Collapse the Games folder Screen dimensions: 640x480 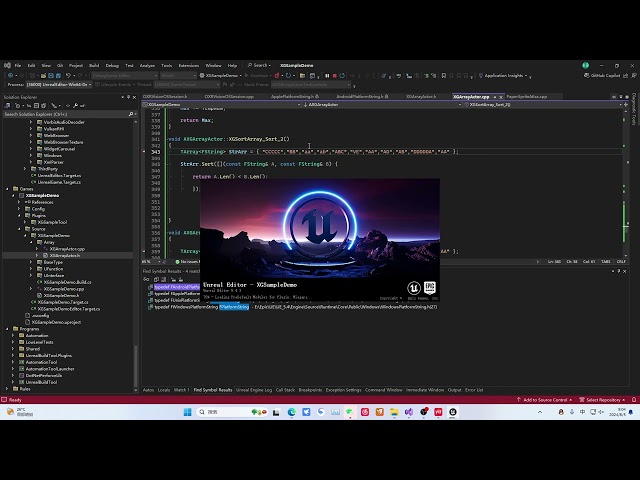pyautogui.click(x=7, y=189)
